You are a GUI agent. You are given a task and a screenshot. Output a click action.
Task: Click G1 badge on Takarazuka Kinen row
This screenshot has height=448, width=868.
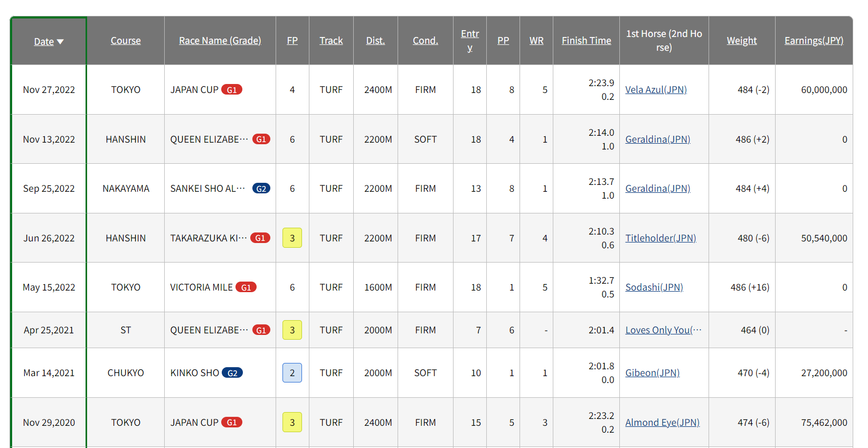pyautogui.click(x=260, y=238)
